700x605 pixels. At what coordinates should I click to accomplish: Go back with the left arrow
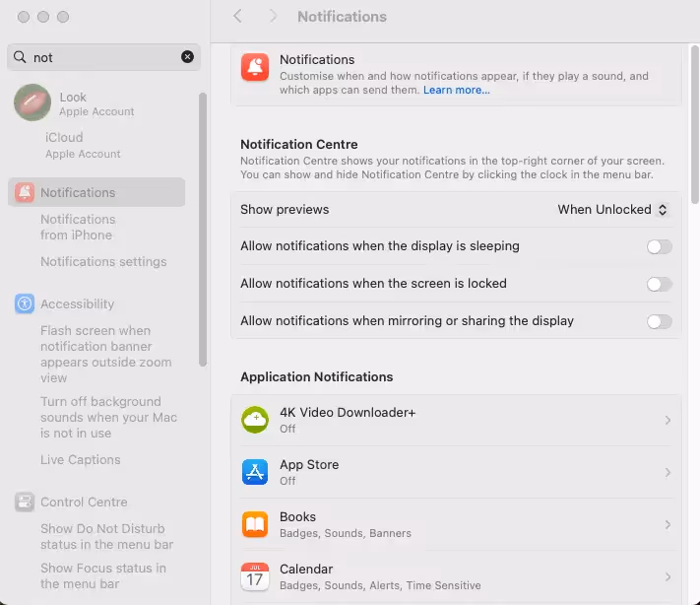pos(238,17)
